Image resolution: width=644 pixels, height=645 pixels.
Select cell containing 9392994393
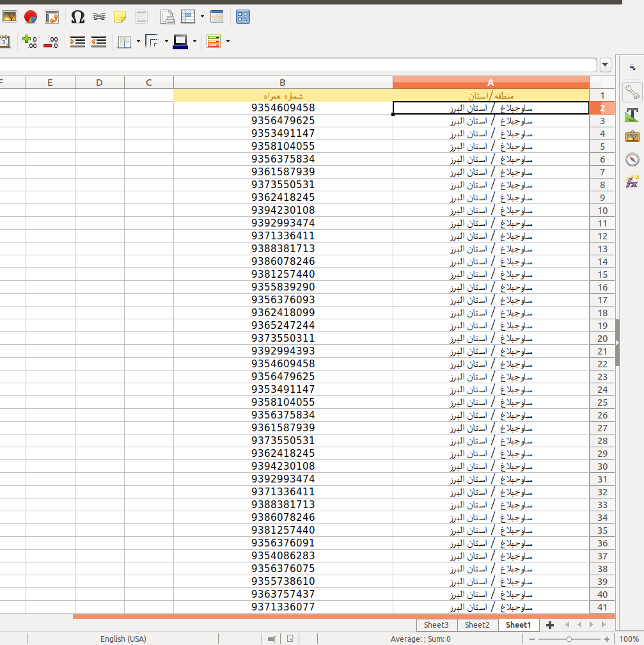[x=283, y=351]
